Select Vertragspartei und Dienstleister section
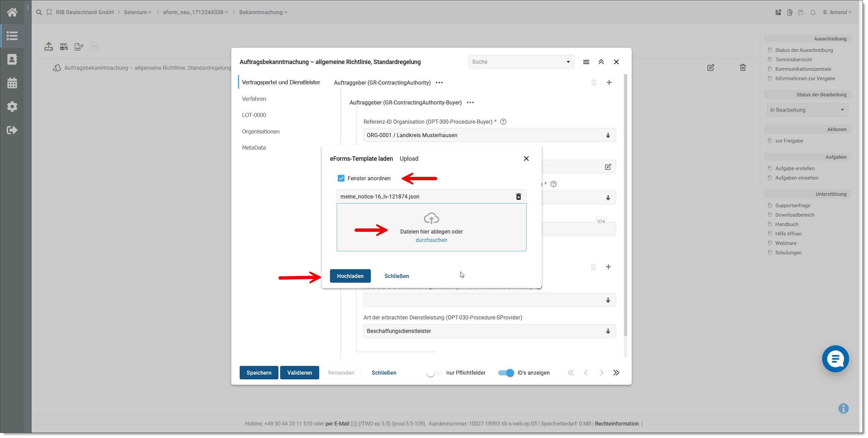The height and width of the screenshot is (438, 868). [281, 82]
